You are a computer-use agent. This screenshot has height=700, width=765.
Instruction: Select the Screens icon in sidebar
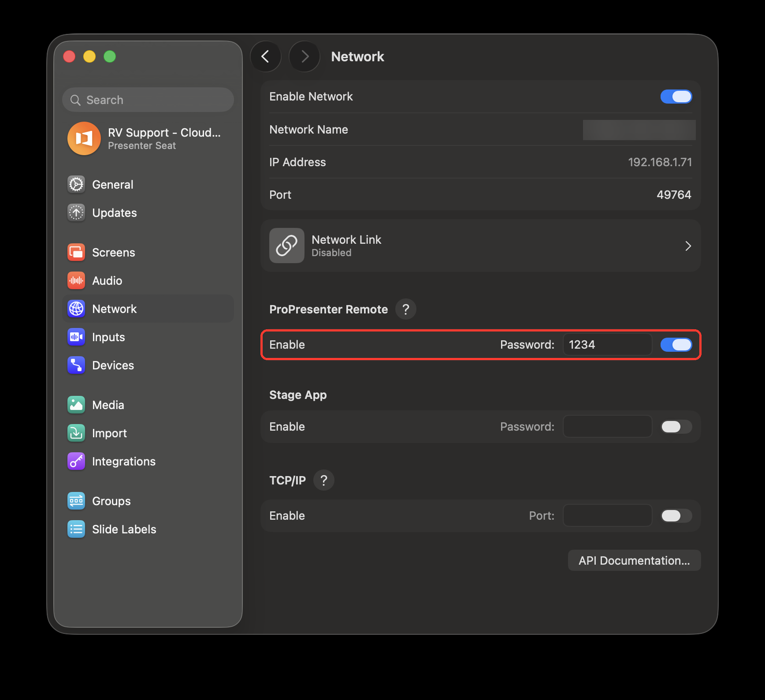[76, 252]
